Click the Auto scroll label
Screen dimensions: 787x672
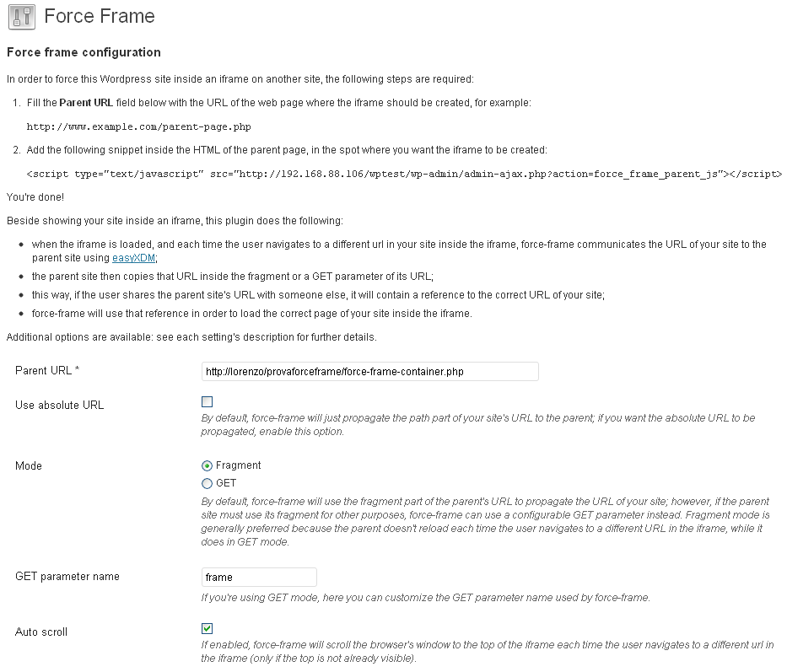41,632
